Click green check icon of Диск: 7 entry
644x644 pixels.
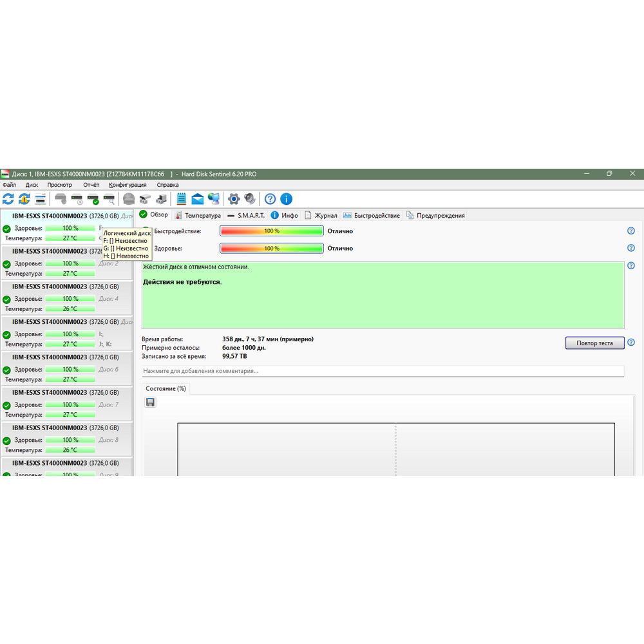[6, 405]
